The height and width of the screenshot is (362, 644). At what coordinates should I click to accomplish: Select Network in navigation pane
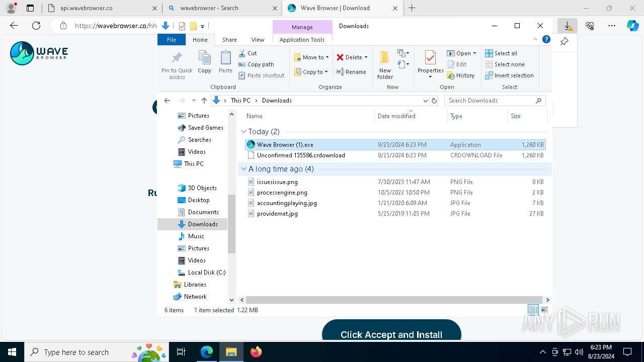[x=190, y=297]
